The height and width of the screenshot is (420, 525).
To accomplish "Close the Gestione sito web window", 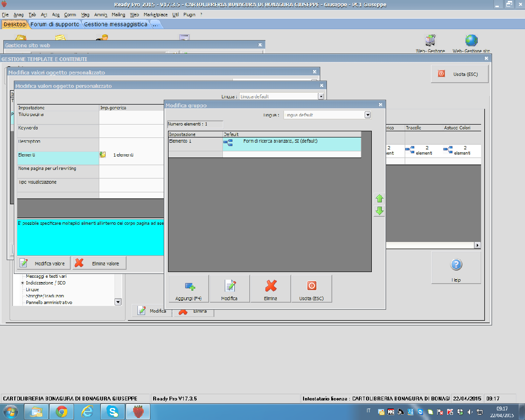I will (260, 45).
